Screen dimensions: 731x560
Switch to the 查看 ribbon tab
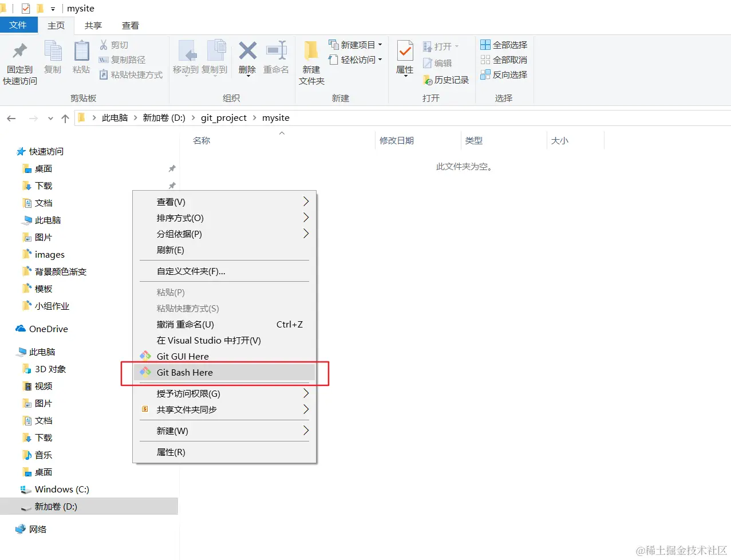point(130,25)
